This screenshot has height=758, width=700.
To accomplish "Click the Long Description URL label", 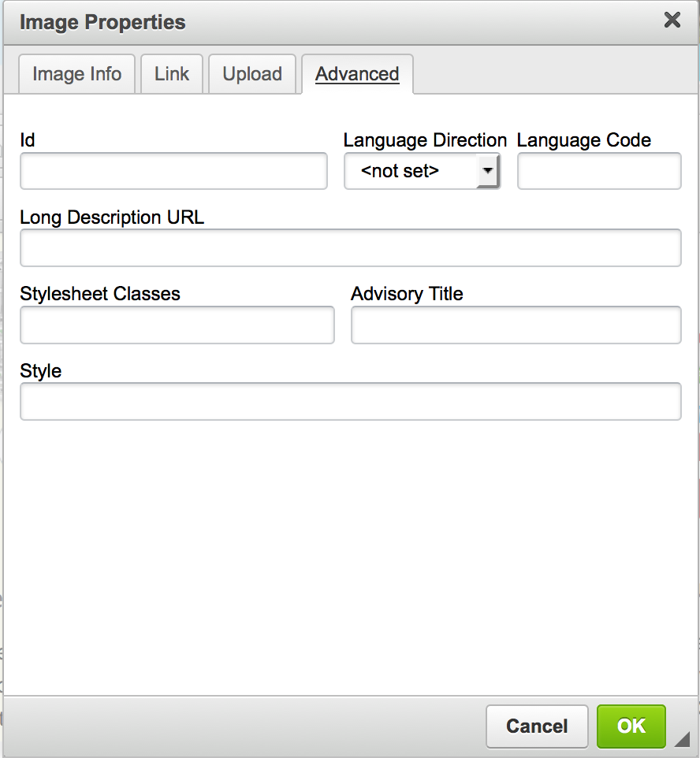I will (x=112, y=217).
